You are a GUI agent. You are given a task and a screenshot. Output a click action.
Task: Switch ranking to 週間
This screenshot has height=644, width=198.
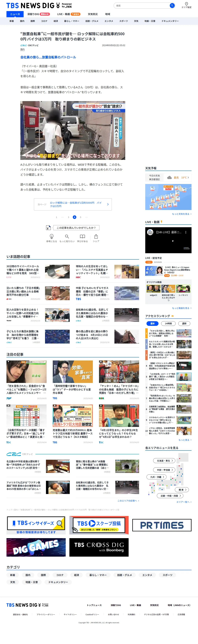(184, 324)
